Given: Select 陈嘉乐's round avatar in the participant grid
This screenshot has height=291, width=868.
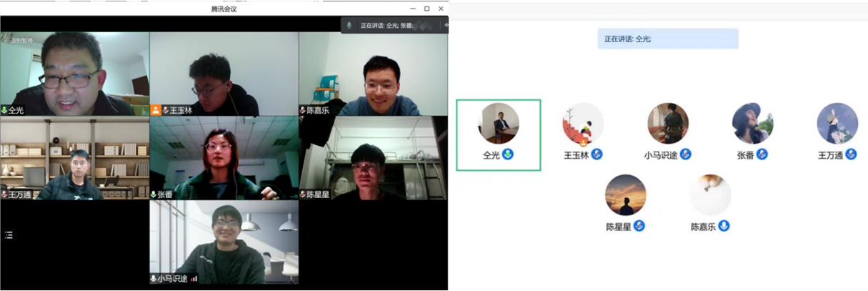Looking at the screenshot, I should (x=710, y=195).
